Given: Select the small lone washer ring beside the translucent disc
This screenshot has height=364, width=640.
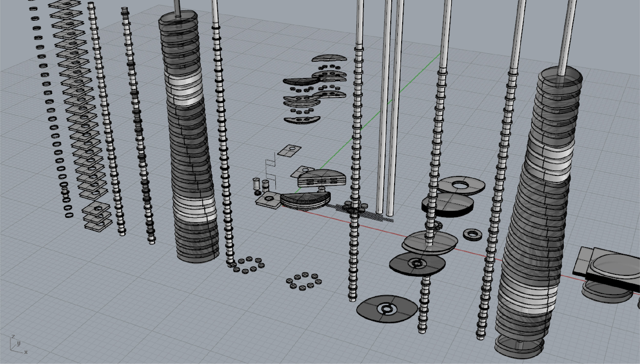Looking at the screenshot, I should point(472,234).
